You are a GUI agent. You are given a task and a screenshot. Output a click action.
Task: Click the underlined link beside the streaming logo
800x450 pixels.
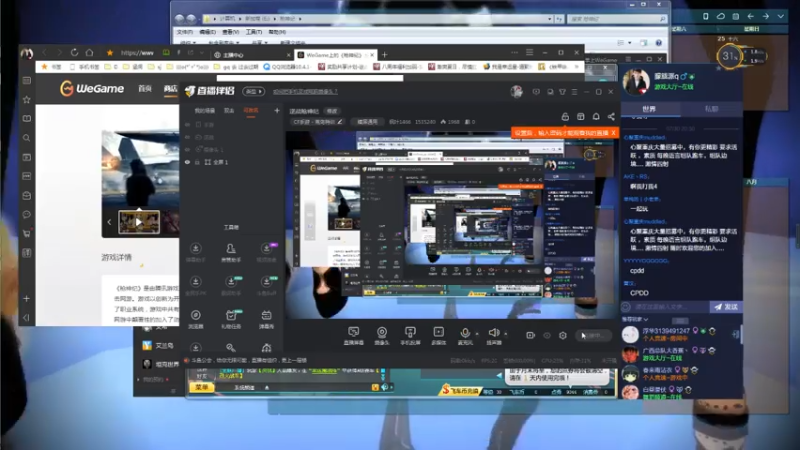(x=305, y=92)
